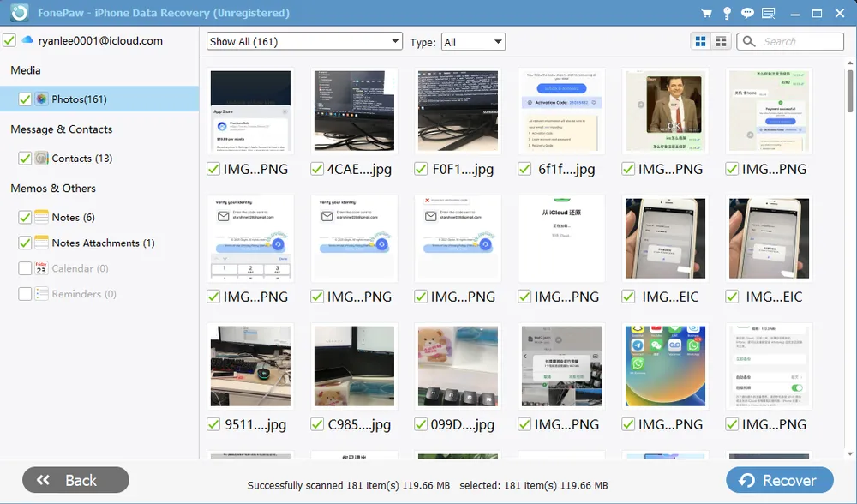Screen dimensions: 857x504
Task: Deselect the 099D....jpg photo checkbox
Action: pyautogui.click(x=421, y=424)
